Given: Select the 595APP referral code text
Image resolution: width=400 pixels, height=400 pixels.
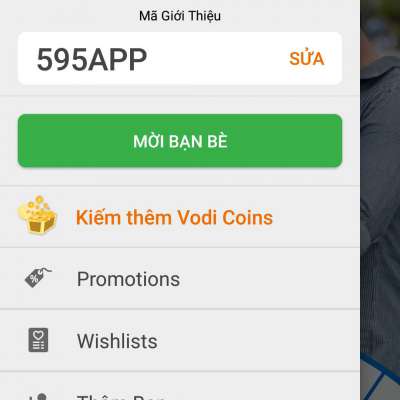Looking at the screenshot, I should pyautogui.click(x=92, y=60).
